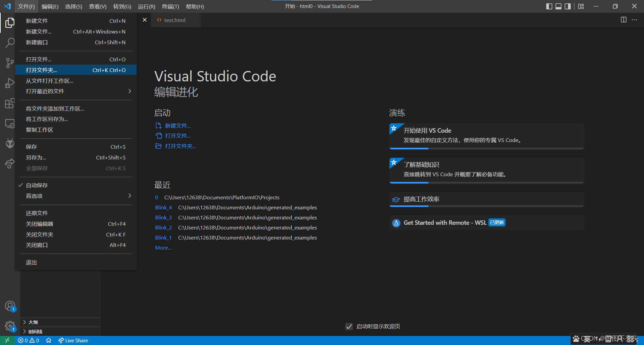Show errors and warnings count in status bar
Viewport: 644px width, 345px height.
29,340
